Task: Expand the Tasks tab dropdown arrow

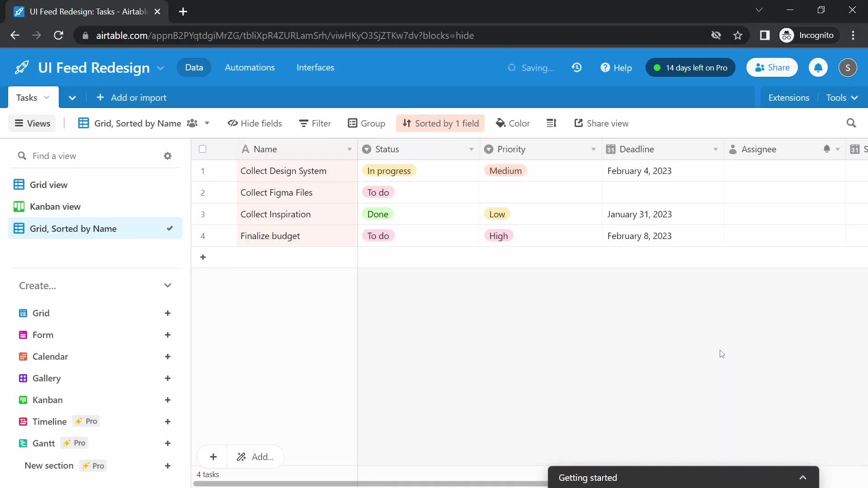Action: tap(47, 97)
